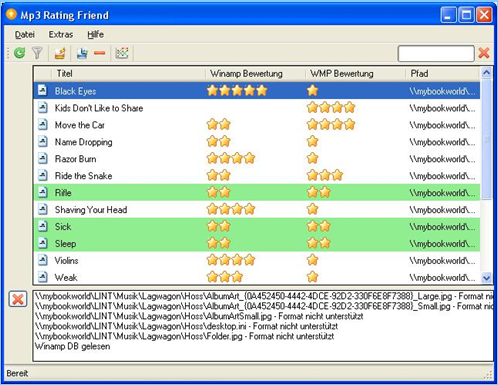Sort by Winamp Bewertung column header
Image resolution: width=498 pixels, height=385 pixels.
(255, 73)
